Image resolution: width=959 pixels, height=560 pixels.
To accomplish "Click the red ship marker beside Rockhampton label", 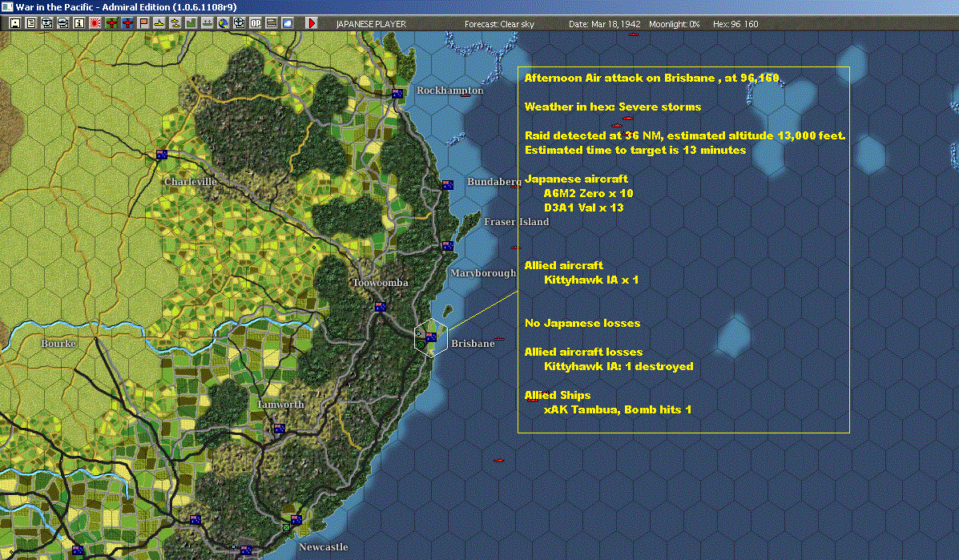I will tap(465, 95).
